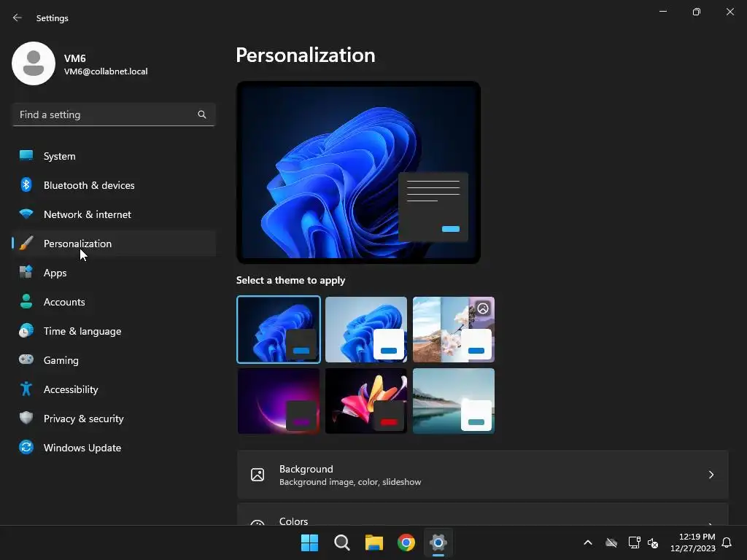Viewport: 747px width, 560px height.
Task: Click the Network wifi icon
Action: click(26, 214)
